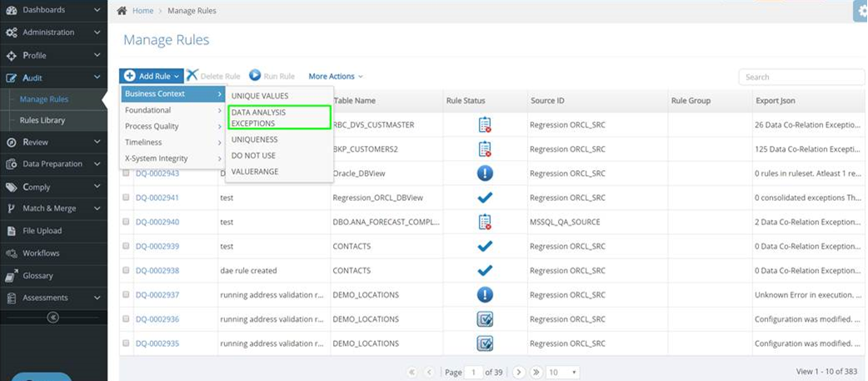Click the Home icon in breadcrumb
868x381 pixels.
122,11
